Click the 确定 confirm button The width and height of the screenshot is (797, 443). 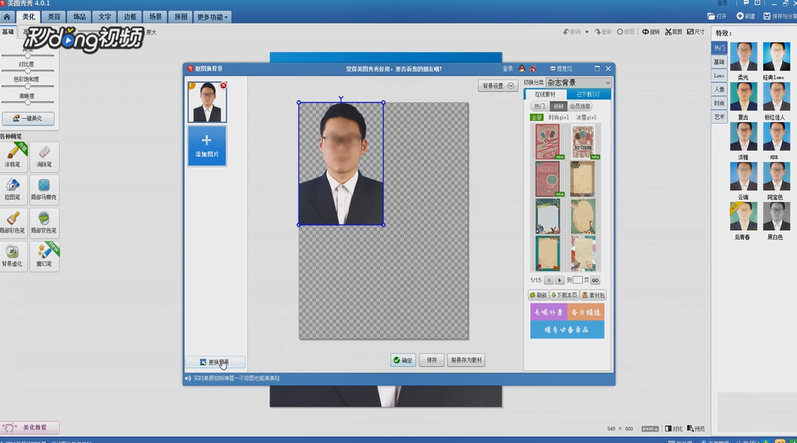click(403, 360)
